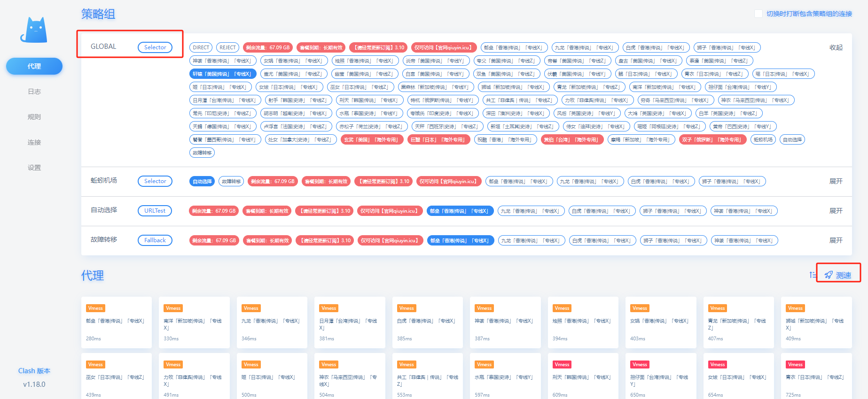
Task: Choose DIRECT in the GLOBAL group
Action: tap(201, 47)
